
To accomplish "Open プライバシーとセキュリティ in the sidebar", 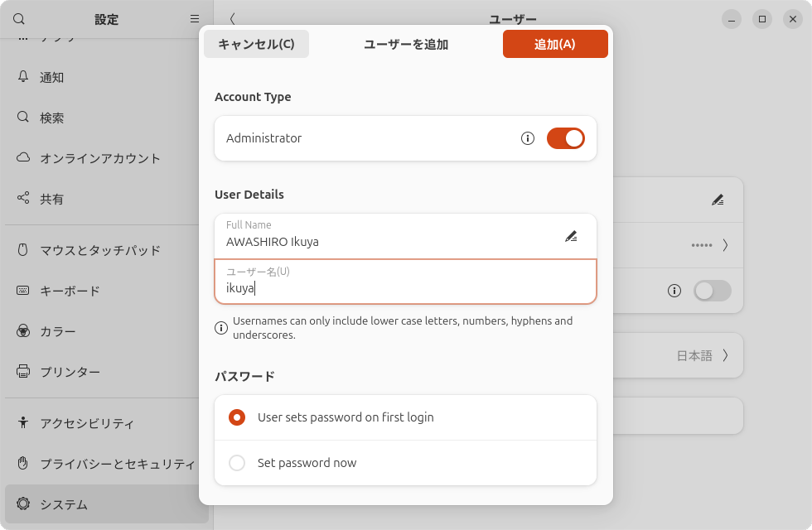I will pyautogui.click(x=107, y=464).
